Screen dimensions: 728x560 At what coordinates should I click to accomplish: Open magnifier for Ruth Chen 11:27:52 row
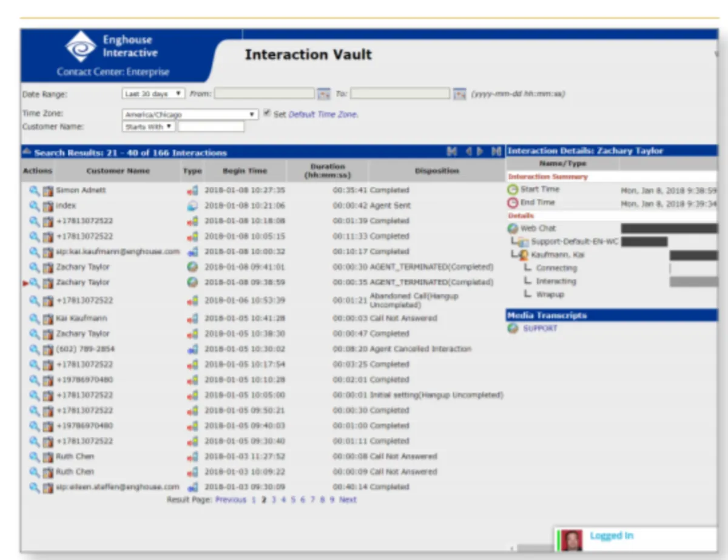tap(35, 457)
